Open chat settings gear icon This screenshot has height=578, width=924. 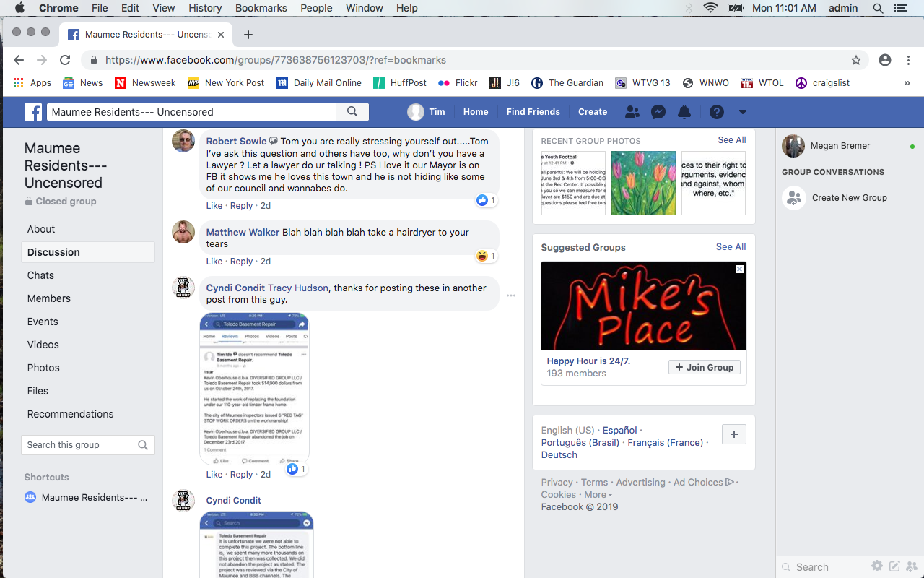876,566
